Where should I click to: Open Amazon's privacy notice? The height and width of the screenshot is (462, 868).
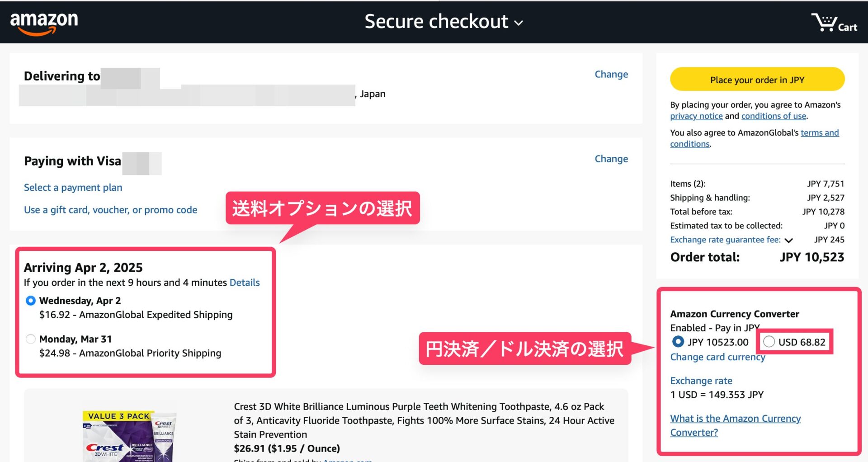696,116
